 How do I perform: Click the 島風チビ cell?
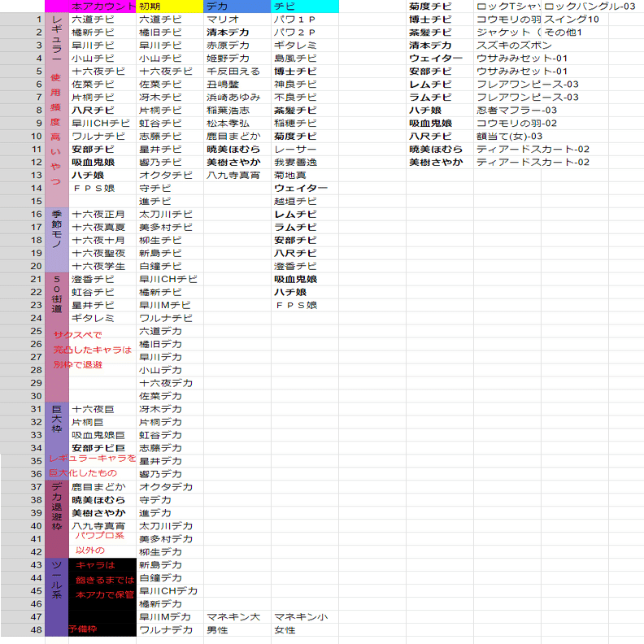click(305, 59)
